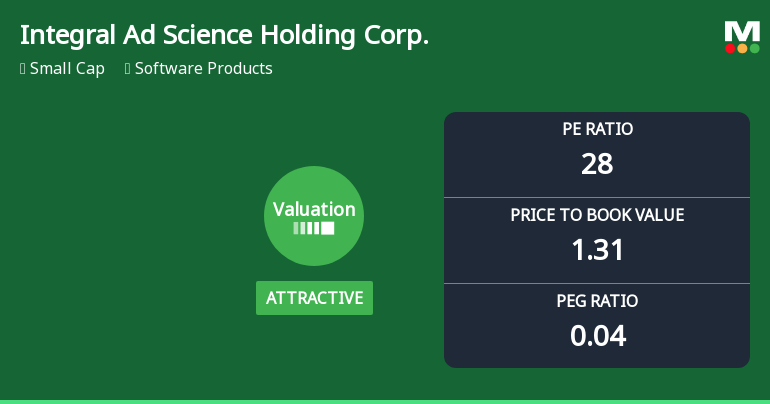Click the M logo in the corner

pos(742,31)
